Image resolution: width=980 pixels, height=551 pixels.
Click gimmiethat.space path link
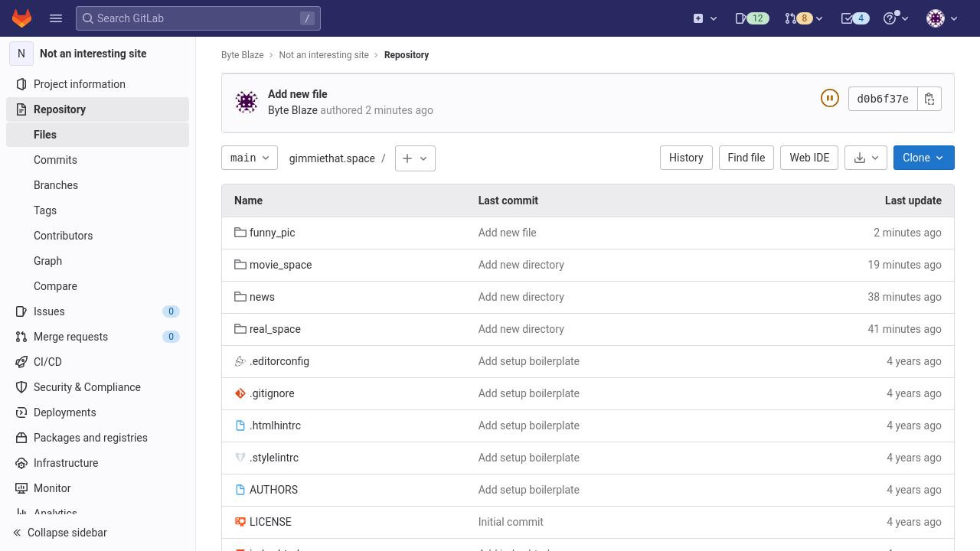tap(332, 158)
